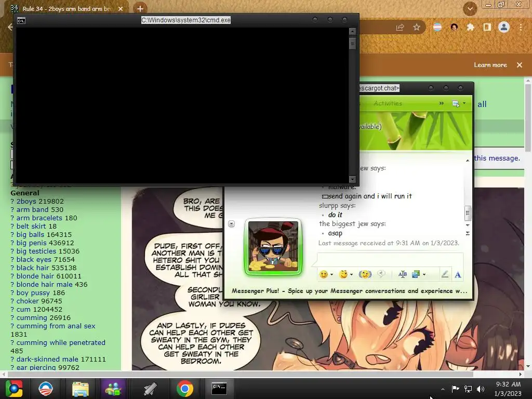Open the Chrome profile avatar
532x399 pixels.
tap(504, 27)
